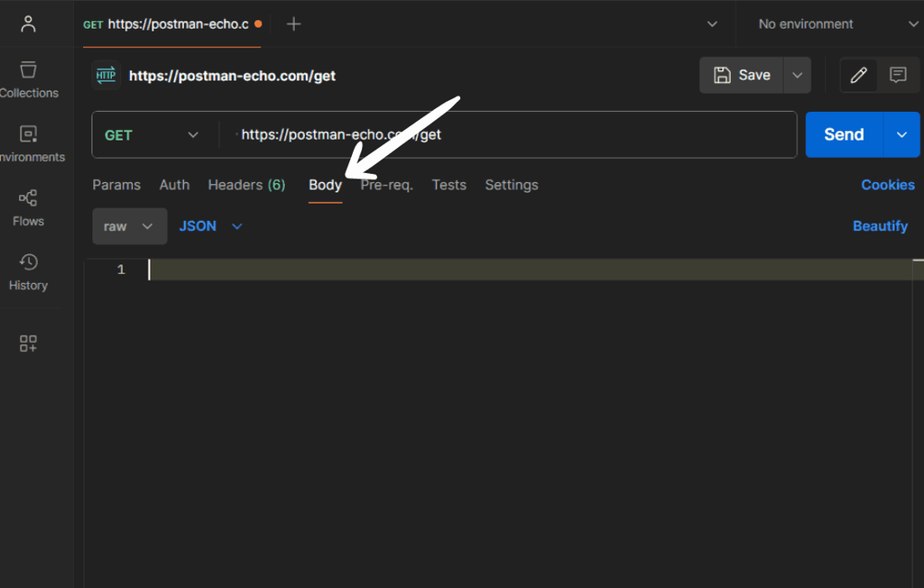This screenshot has height=588, width=924.
Task: Click the configure workspace sidebar grid icon
Action: [x=28, y=343]
